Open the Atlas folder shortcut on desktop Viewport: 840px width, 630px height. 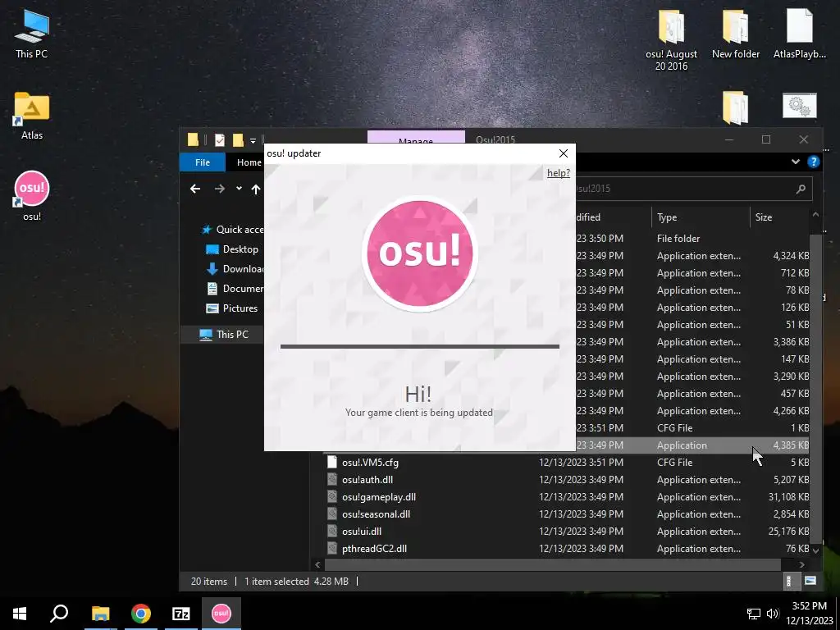(x=32, y=115)
